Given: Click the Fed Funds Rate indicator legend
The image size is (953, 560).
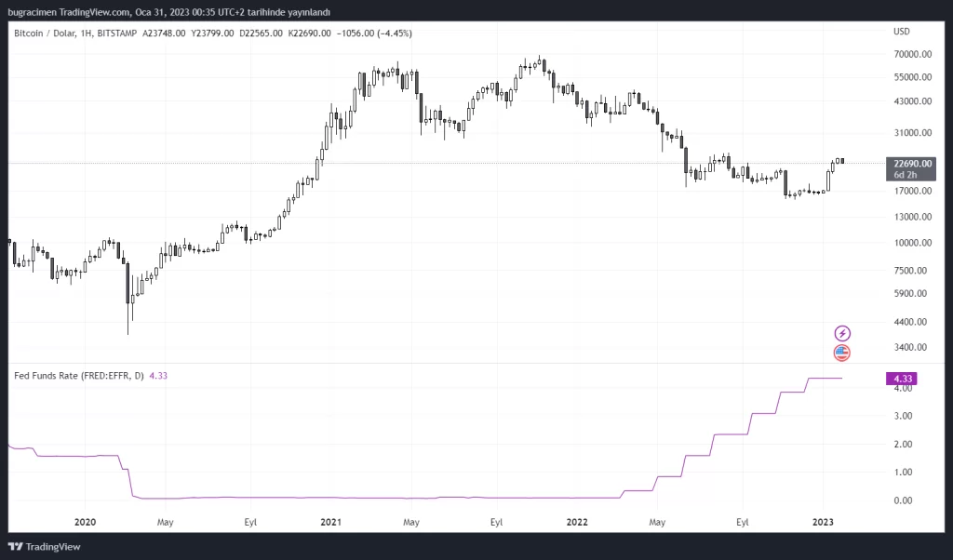Looking at the screenshot, I should 79,376.
